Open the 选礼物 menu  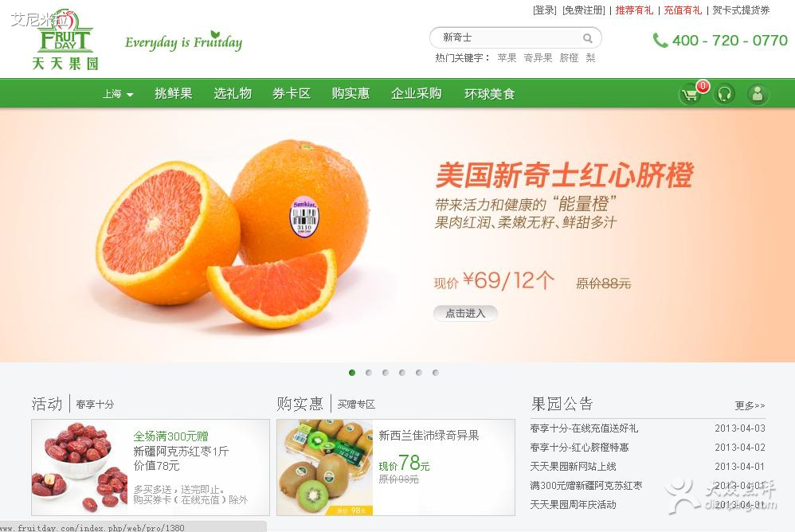[233, 94]
